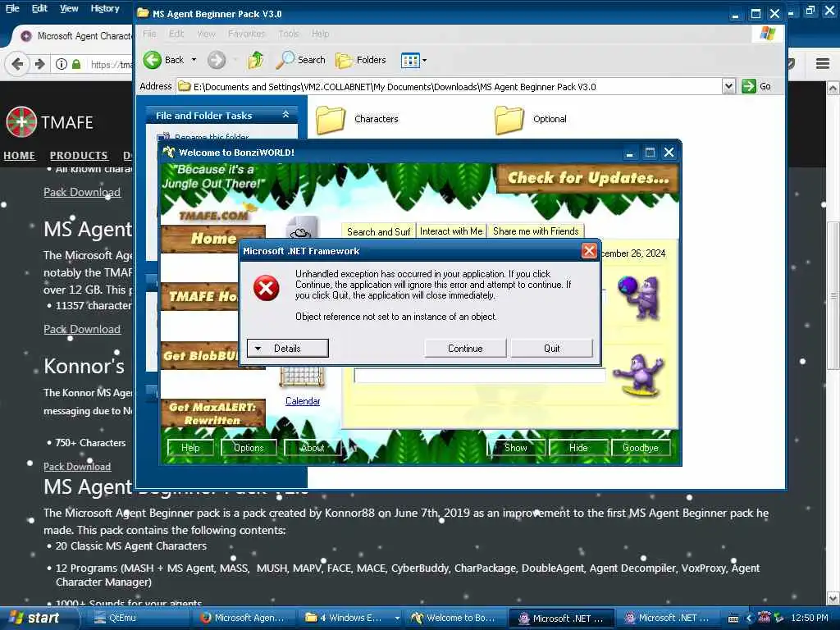Click Check for Updates in BonziWORLD
Viewport: 840px width, 630px height.
587,178
